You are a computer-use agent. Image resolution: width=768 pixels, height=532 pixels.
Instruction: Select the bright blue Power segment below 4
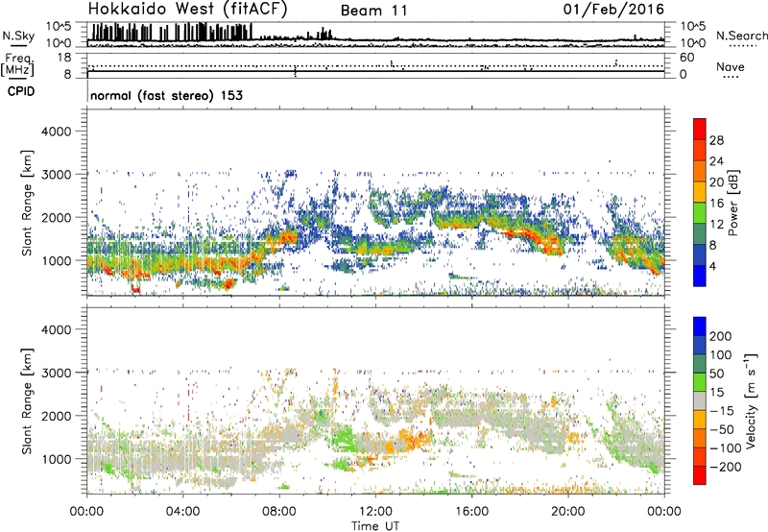[700, 276]
